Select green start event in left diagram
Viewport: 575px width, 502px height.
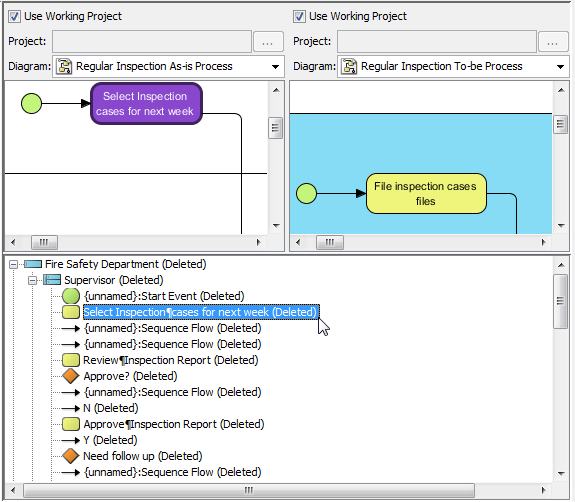(32, 103)
